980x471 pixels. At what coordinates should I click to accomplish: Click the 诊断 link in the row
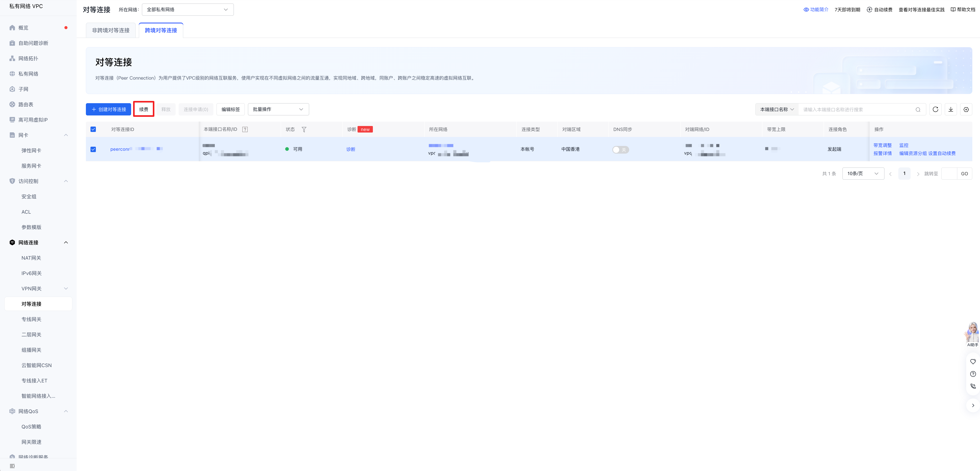351,150
